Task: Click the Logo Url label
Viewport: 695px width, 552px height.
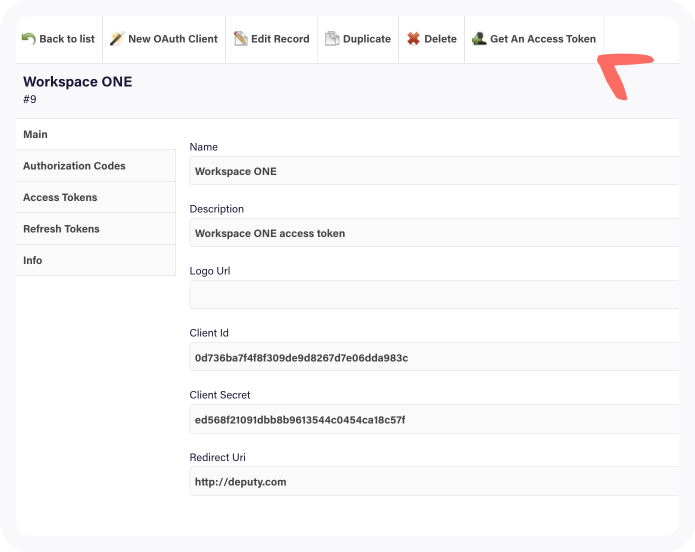Action: coord(210,271)
